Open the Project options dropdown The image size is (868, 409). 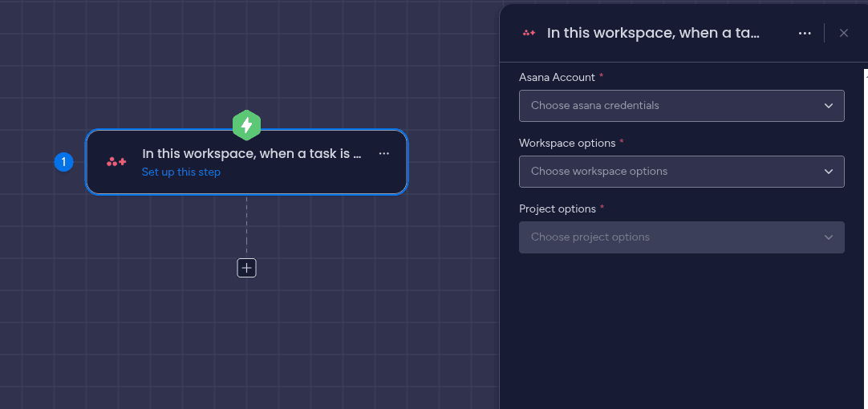[x=681, y=237]
